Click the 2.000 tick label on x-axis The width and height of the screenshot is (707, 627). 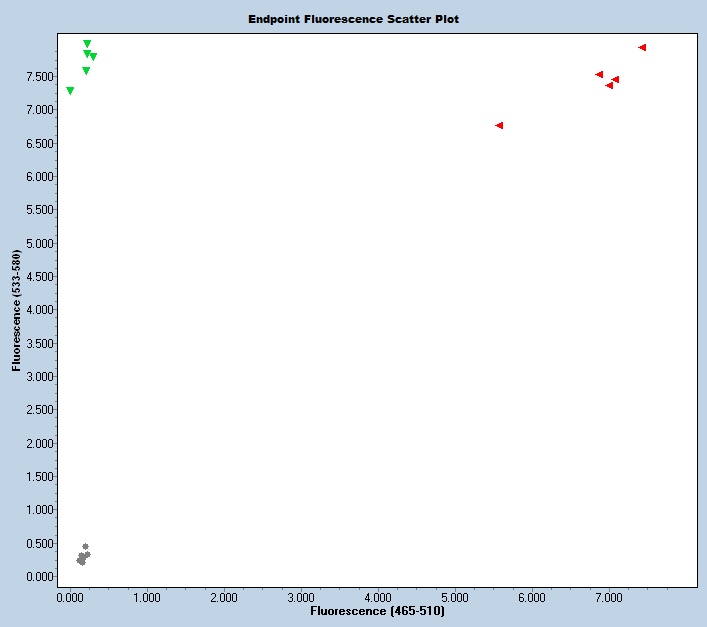tap(224, 597)
